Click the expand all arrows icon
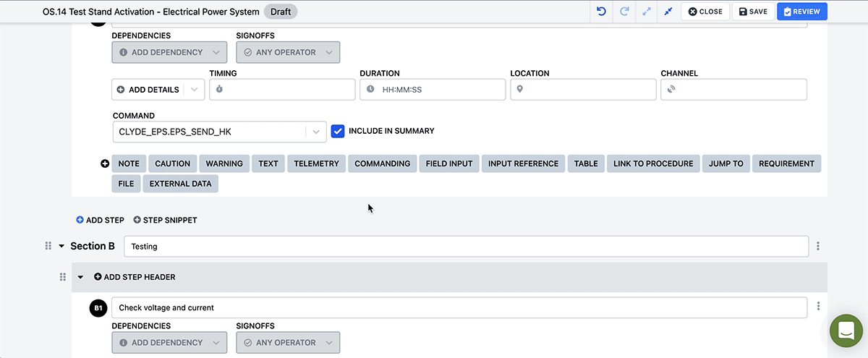Viewport: 868px width, 358px height. pyautogui.click(x=646, y=12)
